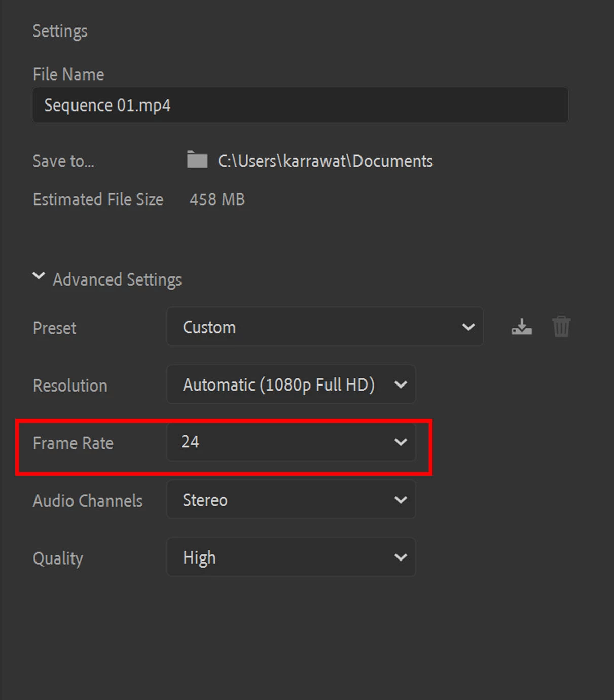Click the chevron arrow in the Quality box
Image resolution: width=614 pixels, height=700 pixels.
(x=401, y=557)
